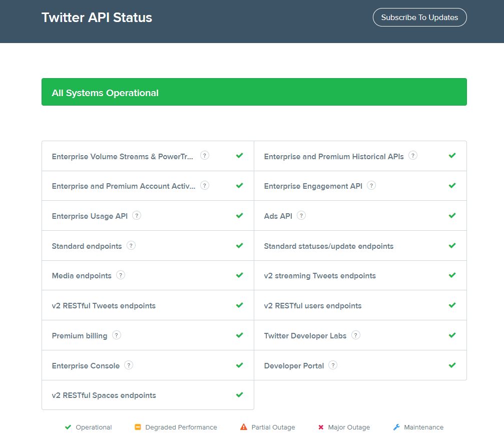Screen dimensions: 504x442
Task: Open the question mark next to Enterprise Engagement API
Action: (371, 186)
